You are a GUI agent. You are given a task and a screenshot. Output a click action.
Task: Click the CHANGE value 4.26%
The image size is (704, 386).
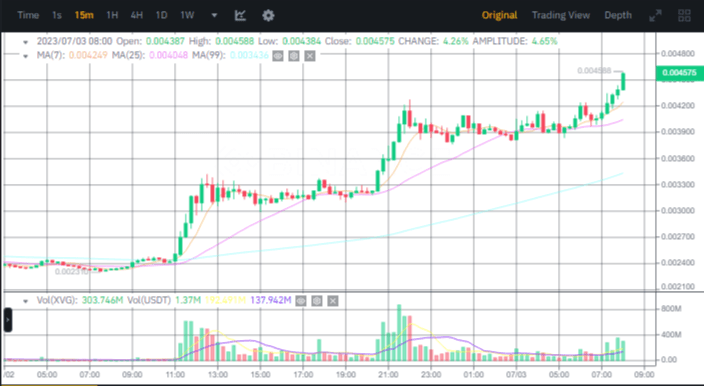pos(456,41)
